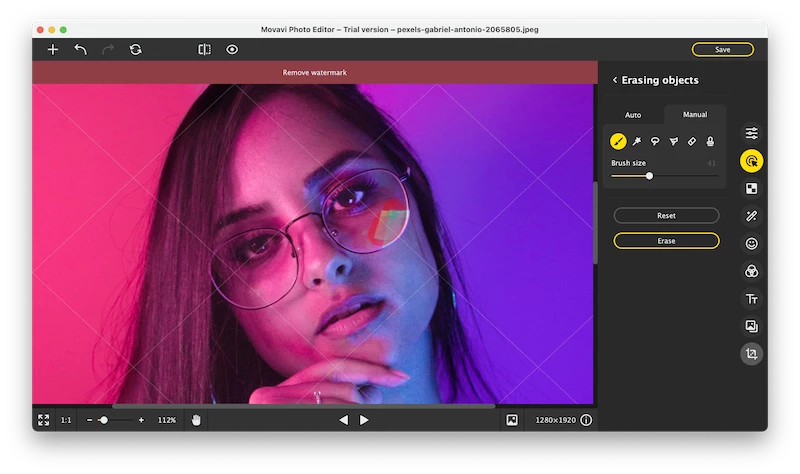
Task: Open the Text tool
Action: [x=752, y=299]
